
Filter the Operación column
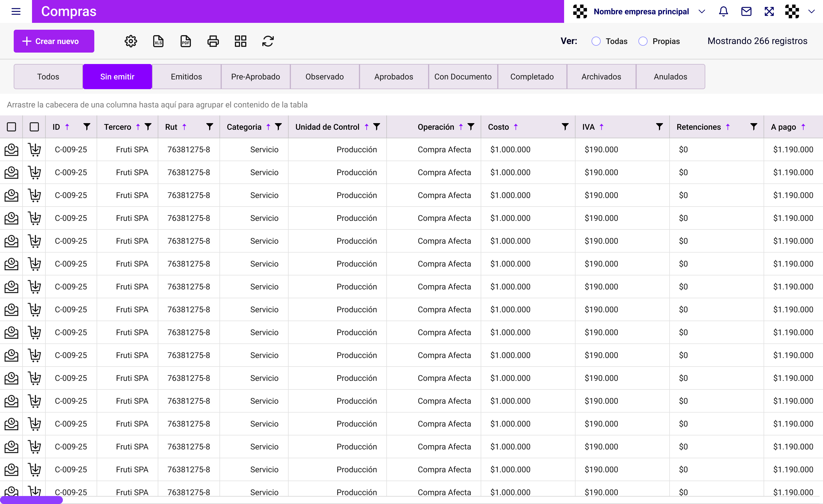(x=471, y=127)
